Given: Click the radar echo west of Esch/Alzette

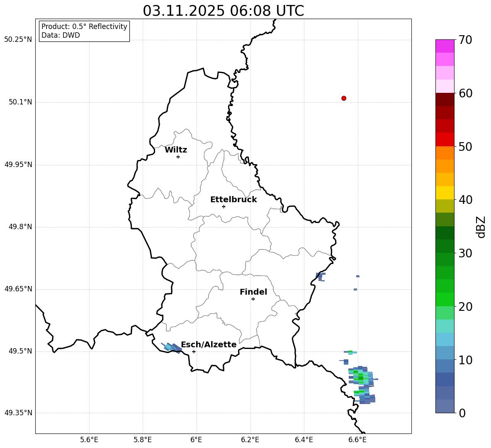Looking at the screenshot, I should click(171, 348).
